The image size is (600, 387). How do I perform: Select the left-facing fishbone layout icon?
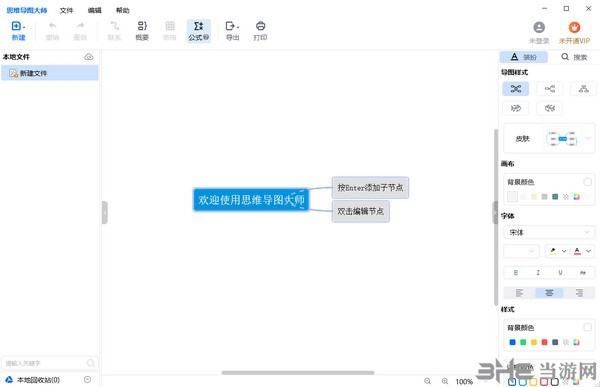point(549,108)
